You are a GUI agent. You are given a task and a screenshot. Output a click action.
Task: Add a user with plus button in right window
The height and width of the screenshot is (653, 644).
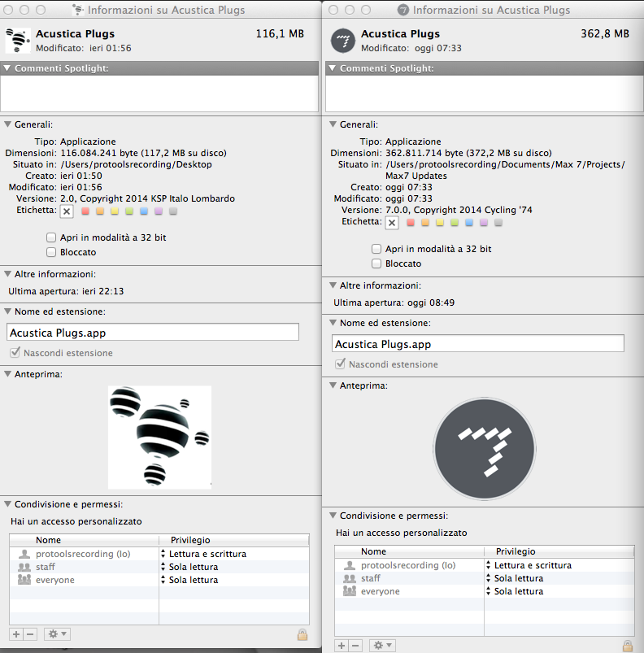pyautogui.click(x=342, y=646)
